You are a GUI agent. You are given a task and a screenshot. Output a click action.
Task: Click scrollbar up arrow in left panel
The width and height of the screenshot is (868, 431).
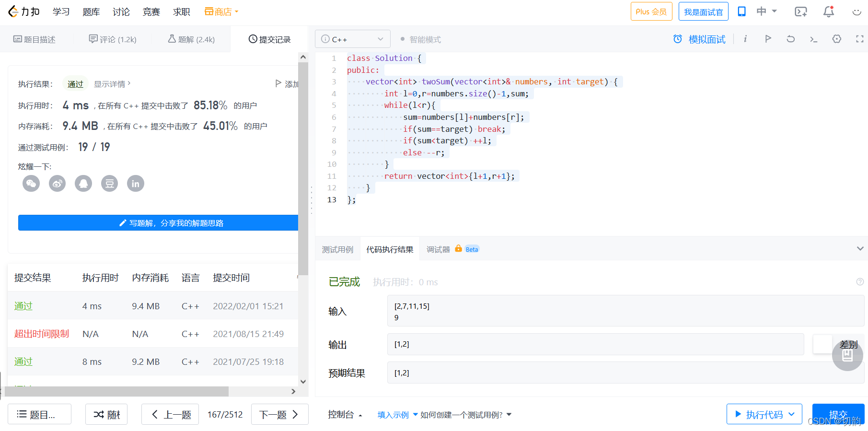pyautogui.click(x=303, y=57)
